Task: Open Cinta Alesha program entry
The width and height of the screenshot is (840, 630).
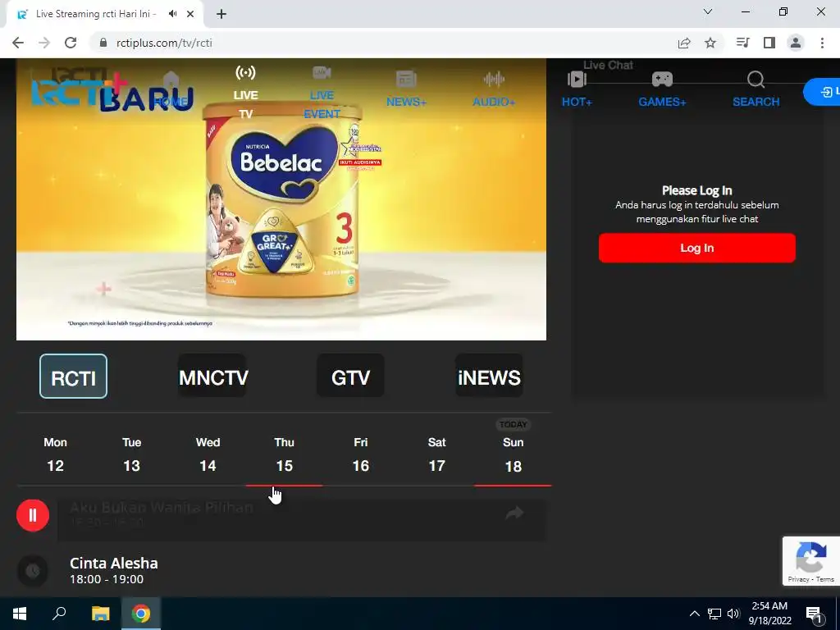Action: (302, 571)
